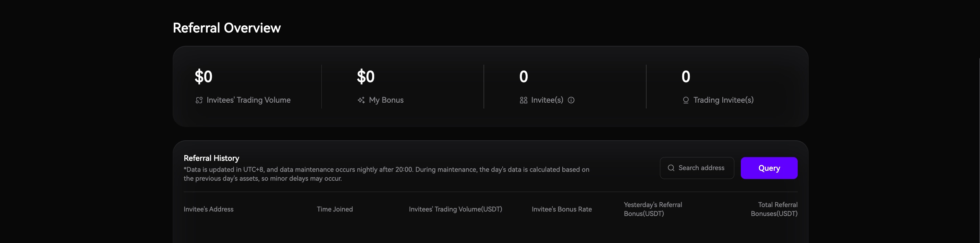Click the Trading Invitee(s) icon

click(x=686, y=100)
